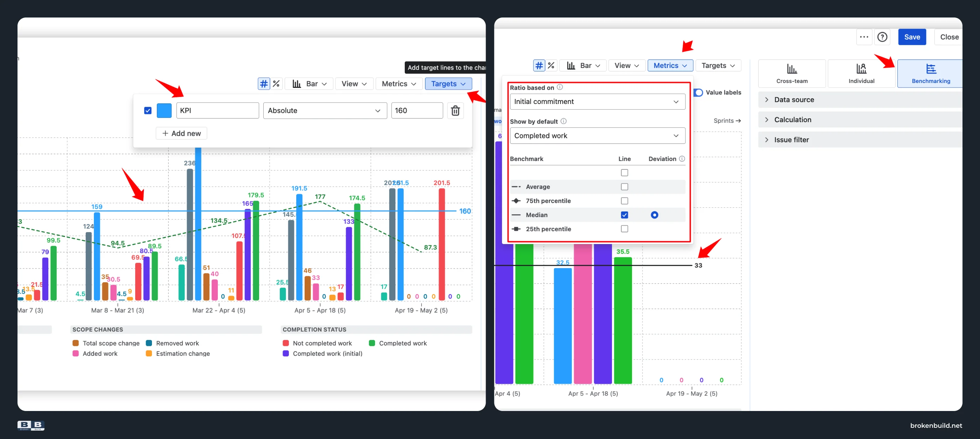This screenshot has height=439, width=980.
Task: Click Estimation change orange legend swatch
Action: pyautogui.click(x=149, y=354)
